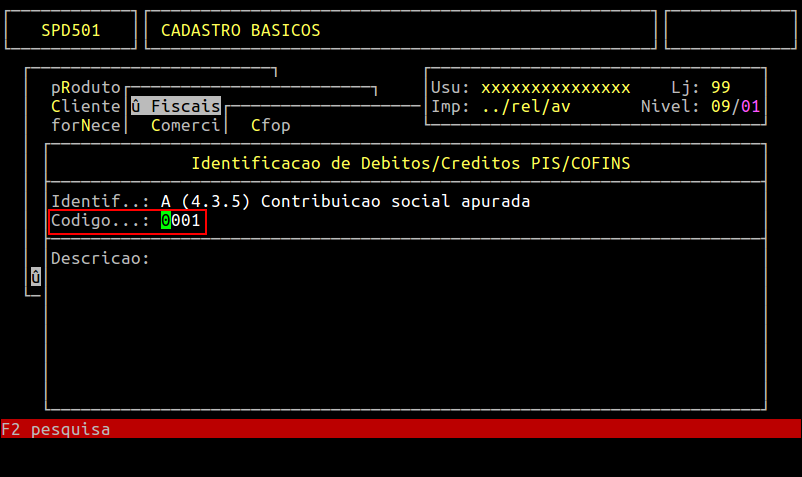
Task: Select the highlighted Fiscais submenu
Action: pos(175,106)
